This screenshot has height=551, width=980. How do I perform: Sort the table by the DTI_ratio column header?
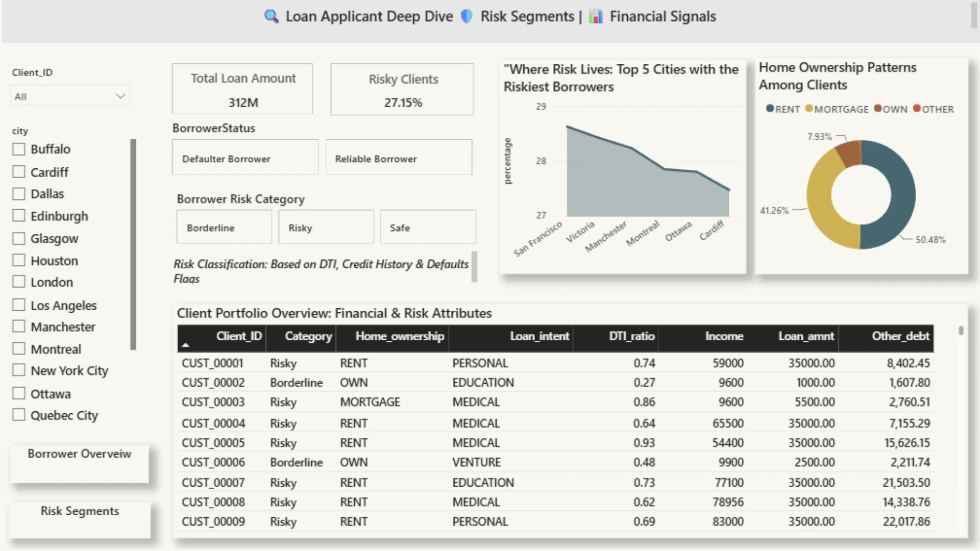(x=631, y=336)
